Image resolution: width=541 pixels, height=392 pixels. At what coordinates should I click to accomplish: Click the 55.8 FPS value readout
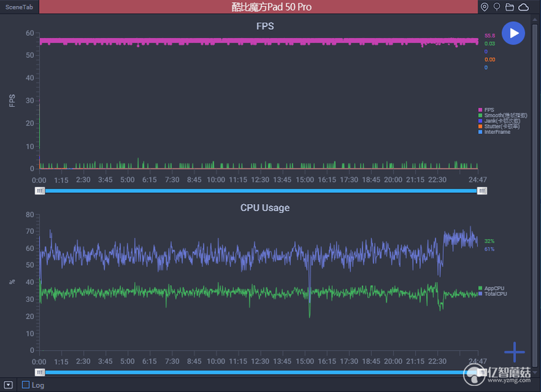[x=490, y=36]
